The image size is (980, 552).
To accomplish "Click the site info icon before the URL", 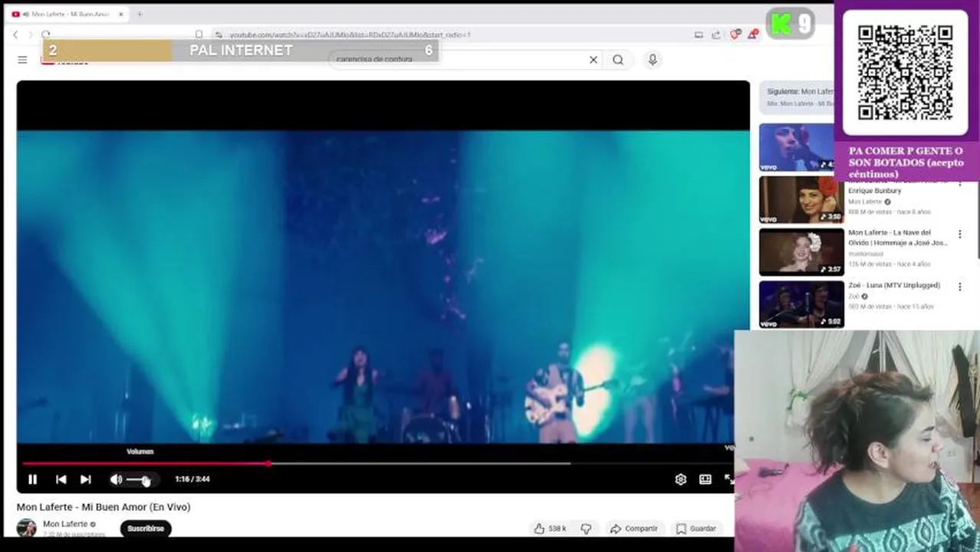I will point(218,34).
